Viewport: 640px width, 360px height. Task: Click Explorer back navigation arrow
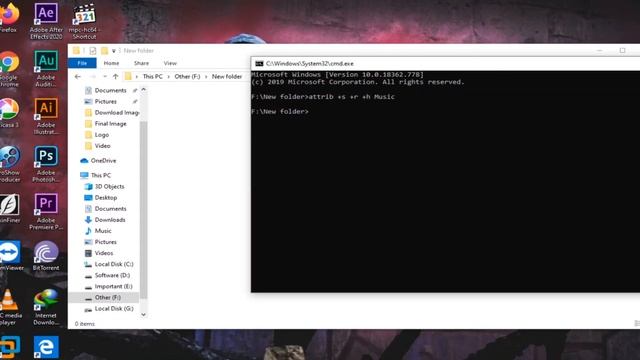click(78, 76)
